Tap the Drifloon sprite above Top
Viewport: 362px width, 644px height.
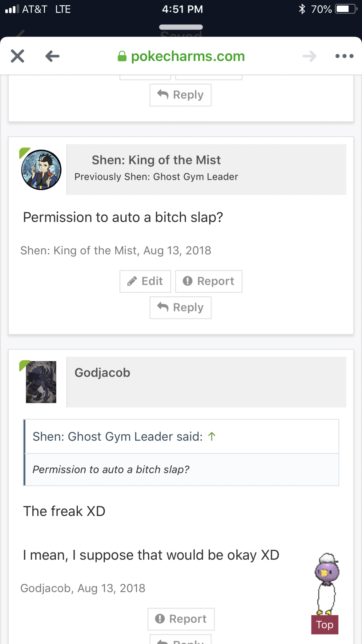(327, 584)
